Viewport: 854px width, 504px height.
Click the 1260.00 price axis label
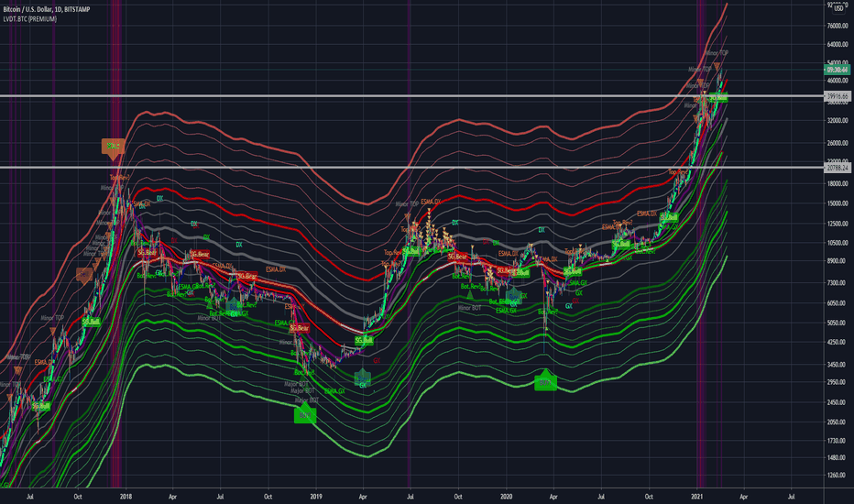pyautogui.click(x=838, y=475)
